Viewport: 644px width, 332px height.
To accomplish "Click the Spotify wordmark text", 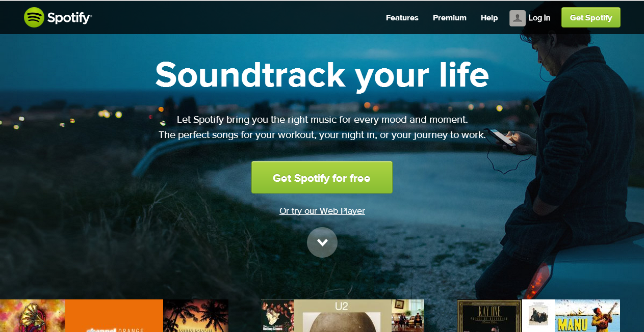I will click(70, 18).
